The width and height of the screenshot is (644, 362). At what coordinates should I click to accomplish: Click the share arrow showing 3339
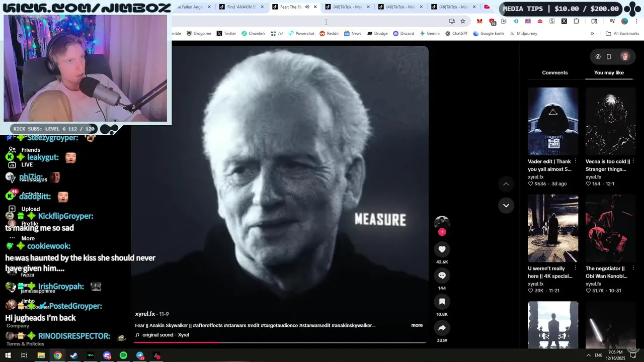pyautogui.click(x=442, y=328)
